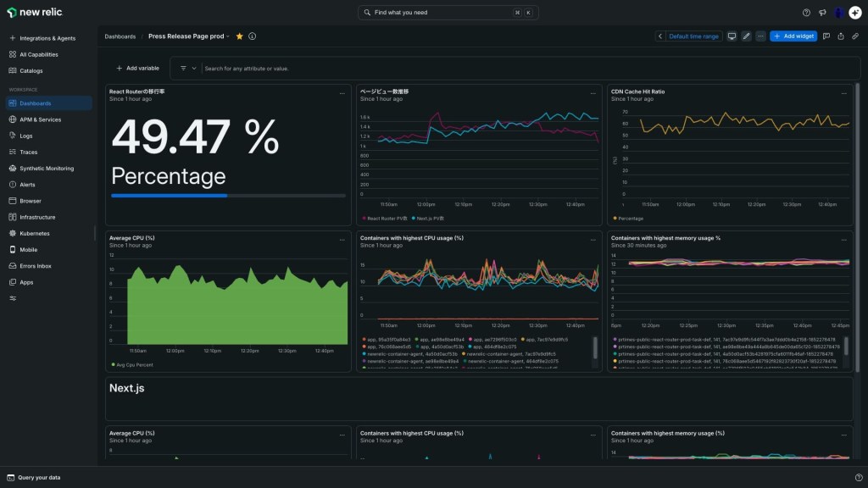The image size is (868, 488).
Task: Open Integrations & Agents
Action: click(48, 38)
